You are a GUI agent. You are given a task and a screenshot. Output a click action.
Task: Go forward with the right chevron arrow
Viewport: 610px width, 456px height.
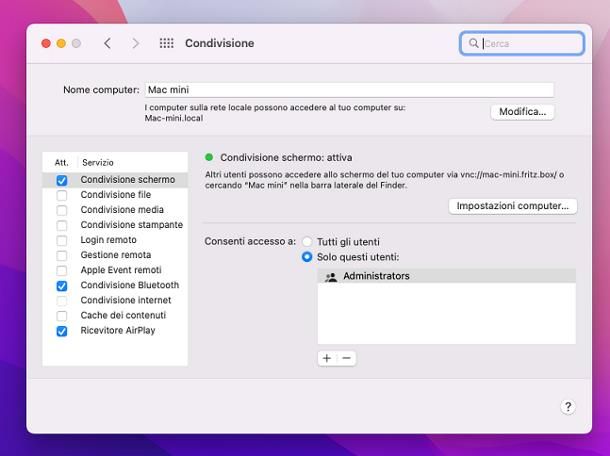point(135,43)
